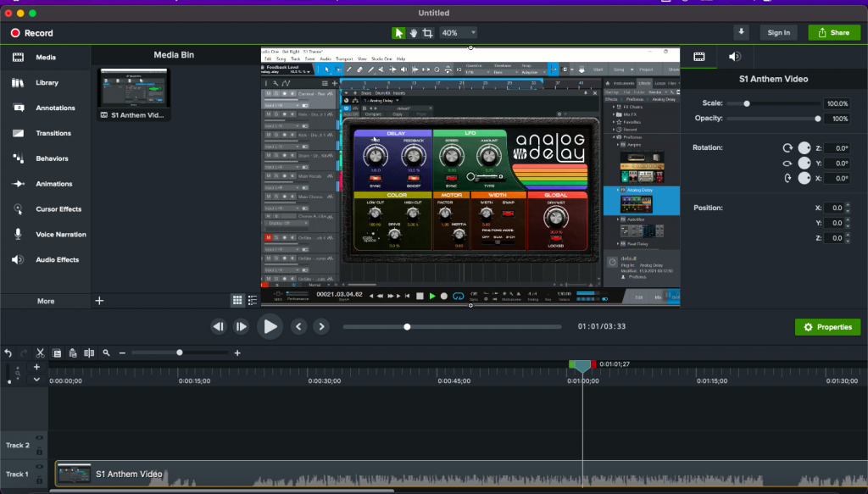The width and height of the screenshot is (868, 494).
Task: Show audio properties speaker tab
Action: click(x=735, y=57)
